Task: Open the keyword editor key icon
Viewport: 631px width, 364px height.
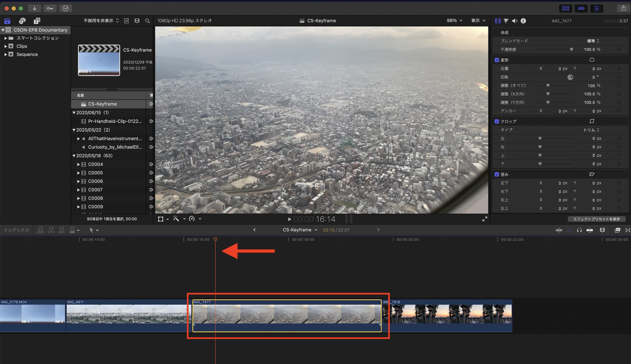Action: (x=50, y=8)
